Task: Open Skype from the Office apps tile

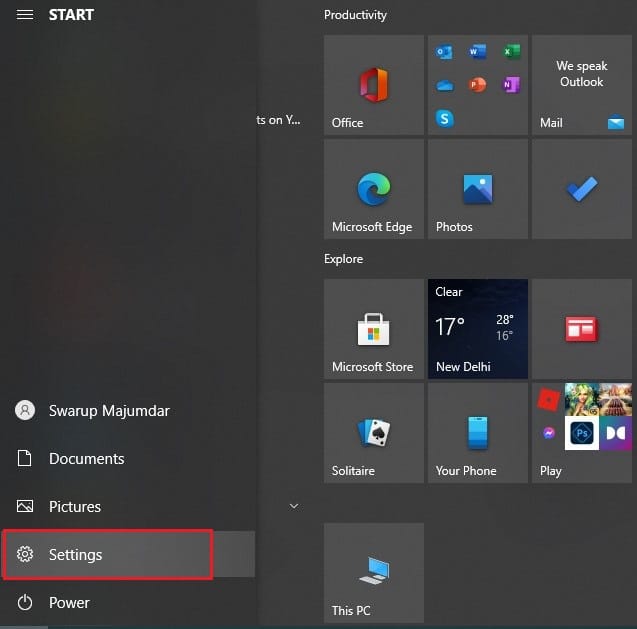Action: click(444, 119)
